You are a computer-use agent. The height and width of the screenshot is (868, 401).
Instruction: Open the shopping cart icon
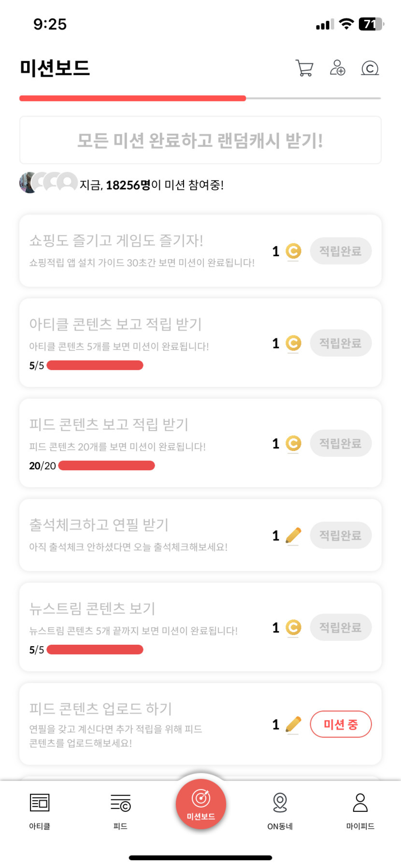(x=304, y=68)
